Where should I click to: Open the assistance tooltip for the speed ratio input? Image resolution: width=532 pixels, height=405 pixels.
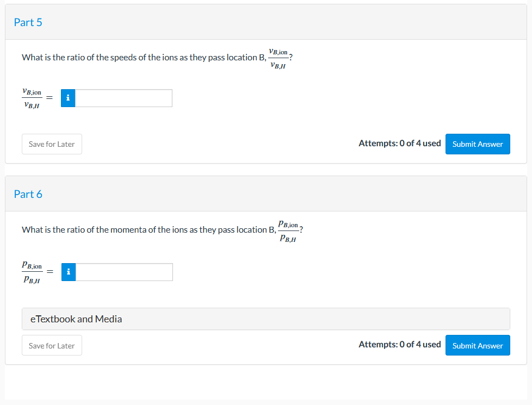tap(68, 98)
